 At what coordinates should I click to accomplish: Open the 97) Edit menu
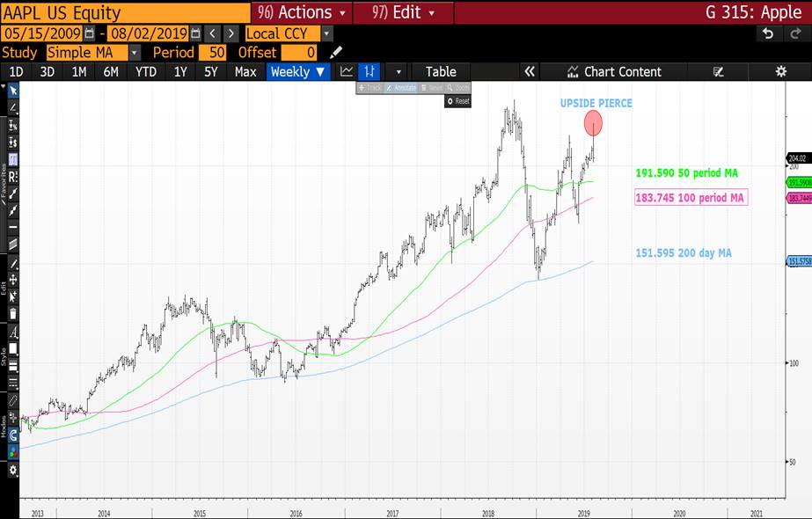(404, 12)
